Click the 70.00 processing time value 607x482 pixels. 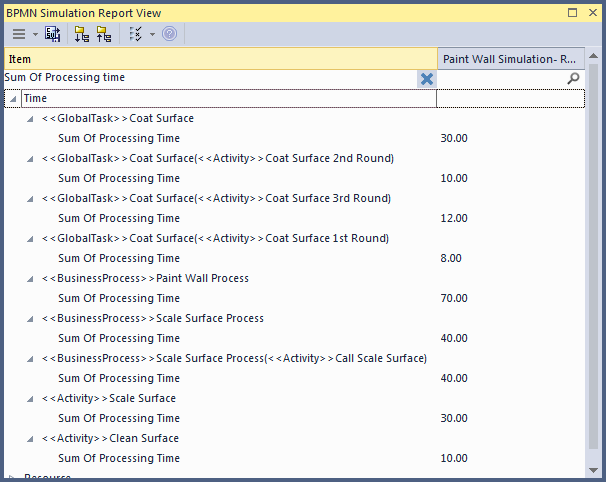pos(454,298)
